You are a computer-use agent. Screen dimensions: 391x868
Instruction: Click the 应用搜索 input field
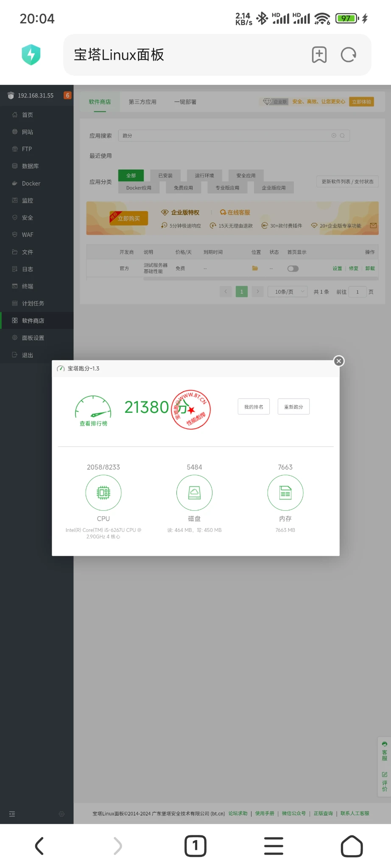(x=225, y=136)
